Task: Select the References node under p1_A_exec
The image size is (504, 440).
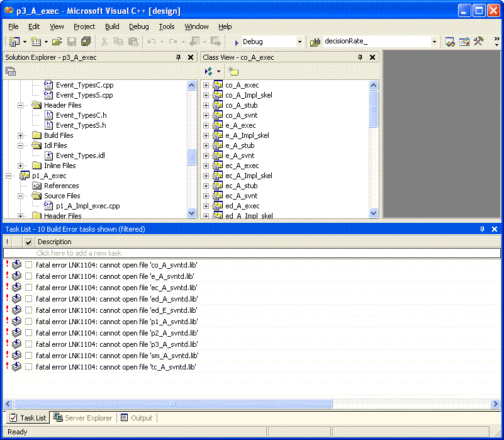Action: (x=62, y=186)
